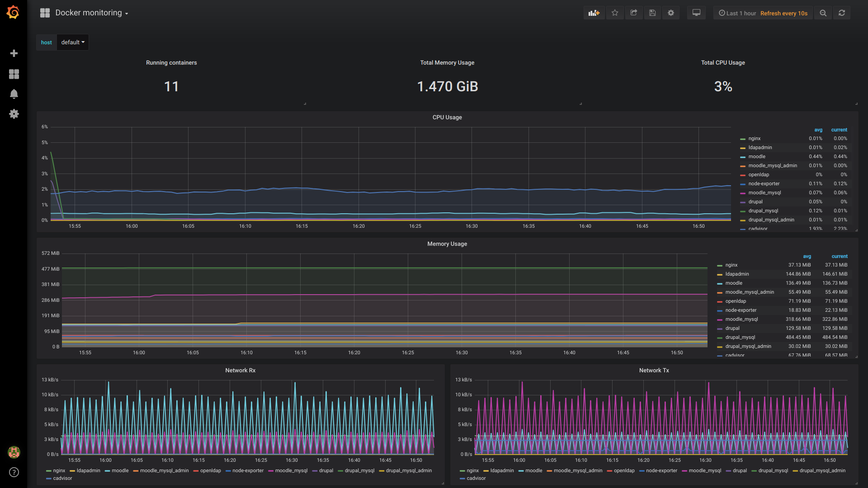Open the Network Rx panel title menu

[x=241, y=371]
